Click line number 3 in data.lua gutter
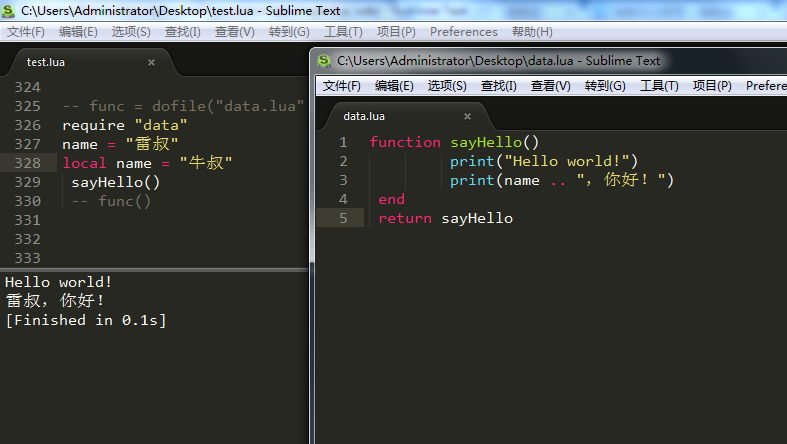787x444 pixels. point(343,181)
